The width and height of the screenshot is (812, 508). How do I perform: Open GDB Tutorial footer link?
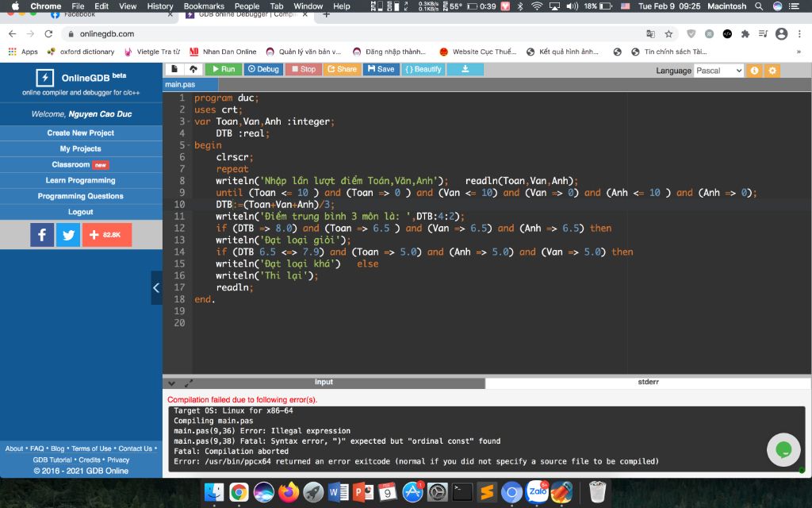[52, 460]
